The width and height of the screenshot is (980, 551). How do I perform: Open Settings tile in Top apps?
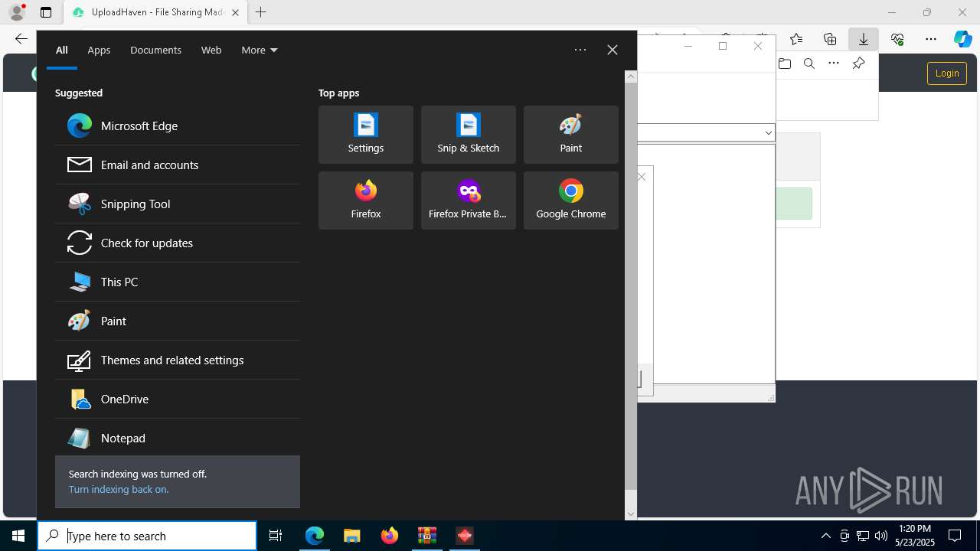coord(366,135)
